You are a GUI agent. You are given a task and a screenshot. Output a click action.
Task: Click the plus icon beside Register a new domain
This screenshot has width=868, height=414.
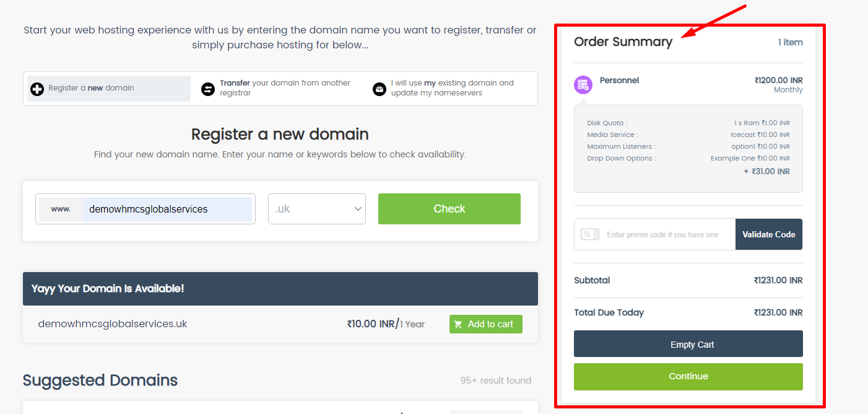point(37,89)
